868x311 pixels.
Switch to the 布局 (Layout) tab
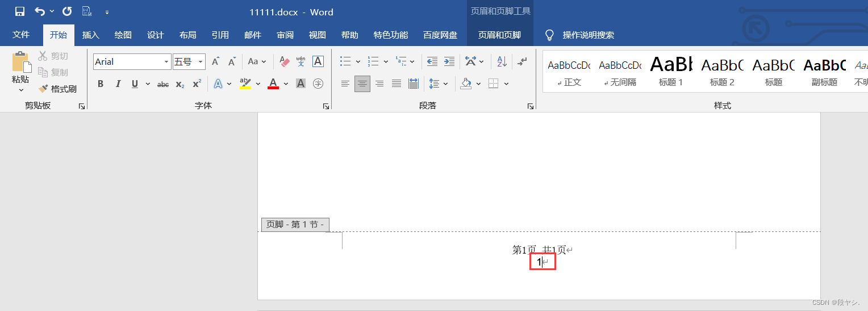point(188,35)
